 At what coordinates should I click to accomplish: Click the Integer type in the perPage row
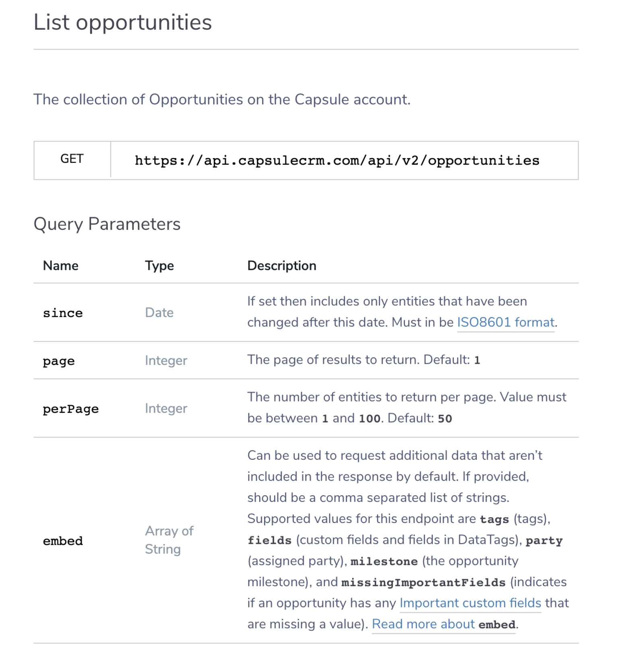[166, 408]
